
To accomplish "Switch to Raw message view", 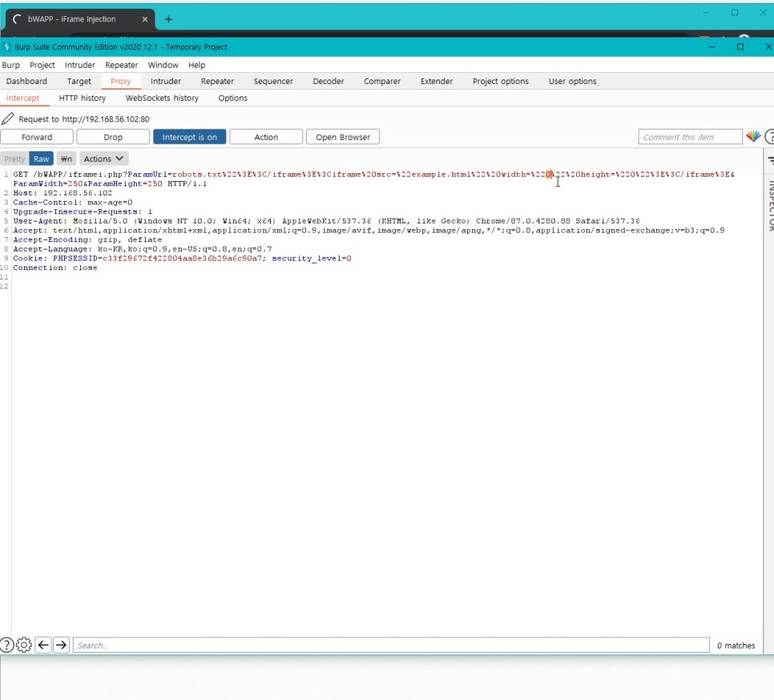I will [x=42, y=159].
